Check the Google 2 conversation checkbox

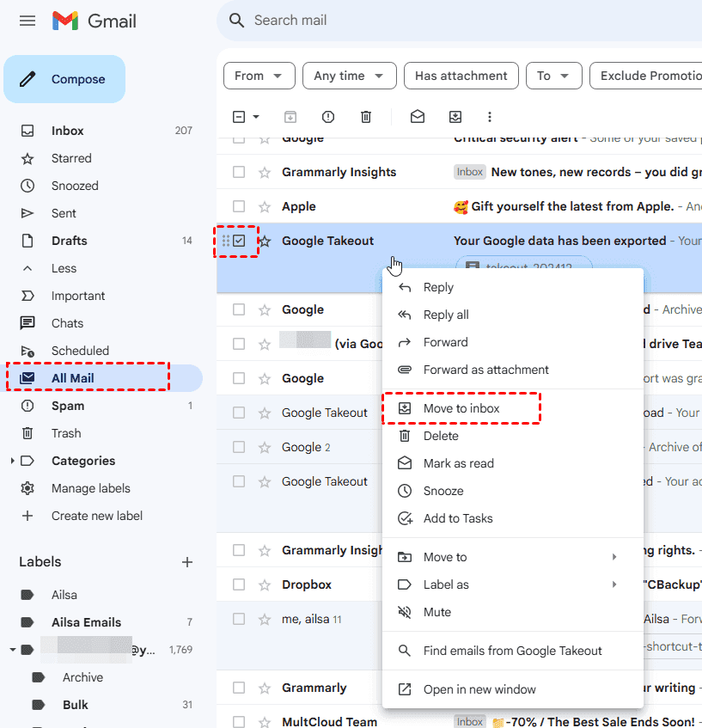click(x=239, y=447)
